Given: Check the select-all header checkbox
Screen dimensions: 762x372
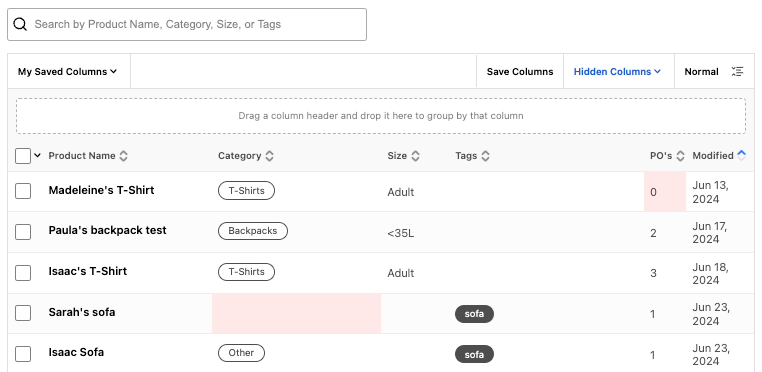Looking at the screenshot, I should click(x=23, y=156).
